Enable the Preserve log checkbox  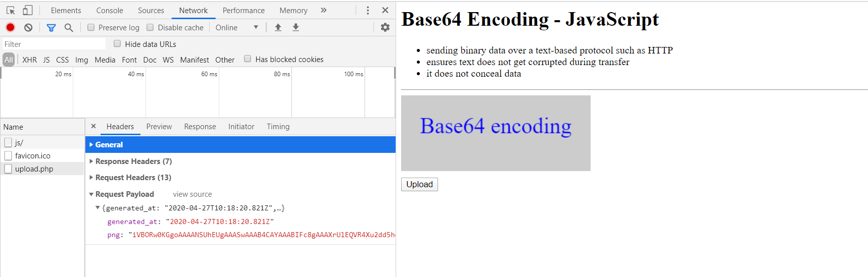(x=91, y=27)
